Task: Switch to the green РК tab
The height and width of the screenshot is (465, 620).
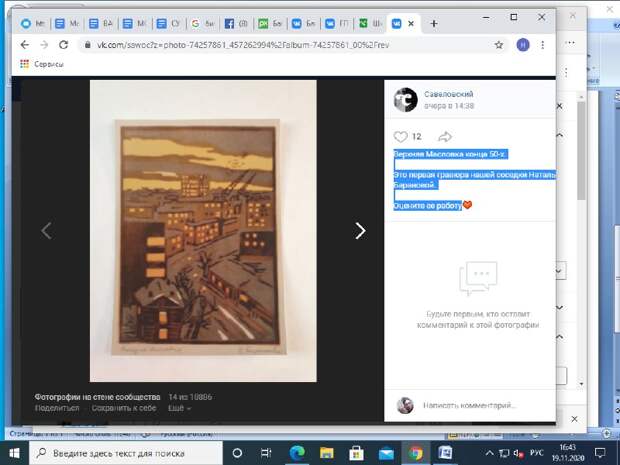Action: 270,24
